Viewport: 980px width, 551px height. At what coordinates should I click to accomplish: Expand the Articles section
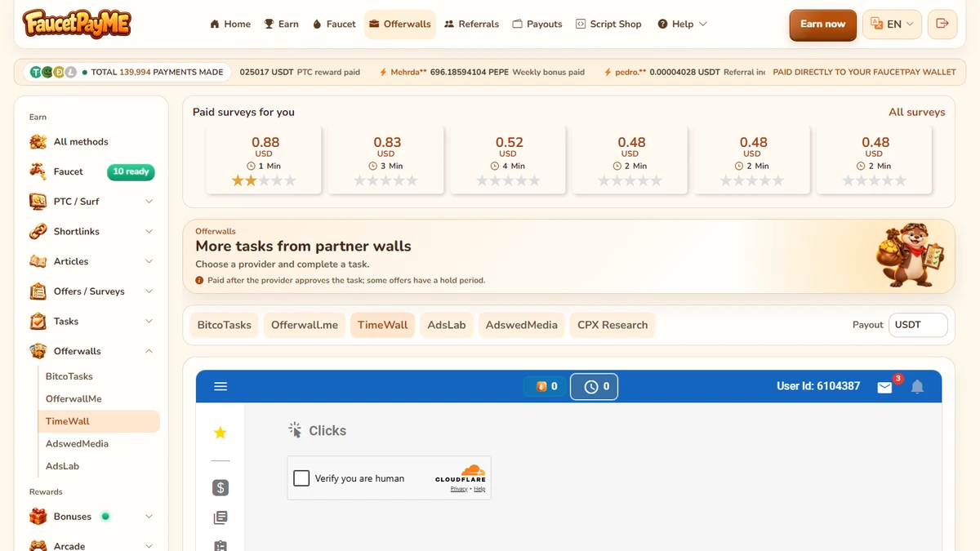[149, 261]
